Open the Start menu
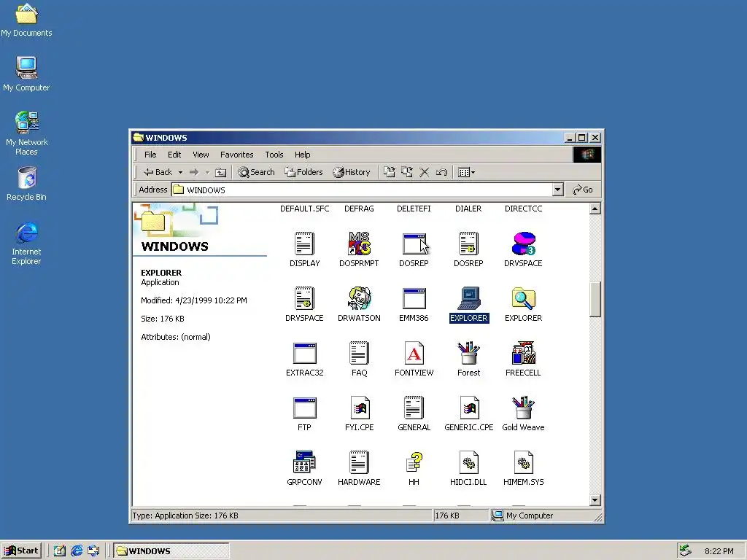The image size is (747, 560). click(21, 551)
